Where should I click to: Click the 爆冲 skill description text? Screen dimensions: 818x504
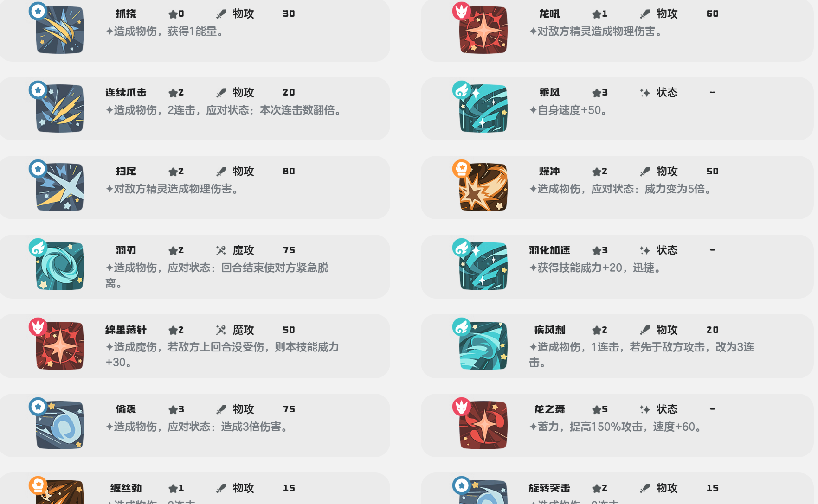coord(622,189)
